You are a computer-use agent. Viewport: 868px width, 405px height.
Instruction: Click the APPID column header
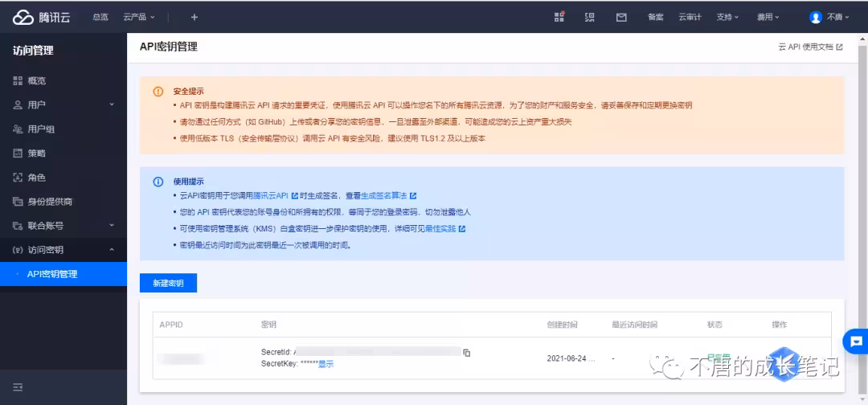point(171,325)
